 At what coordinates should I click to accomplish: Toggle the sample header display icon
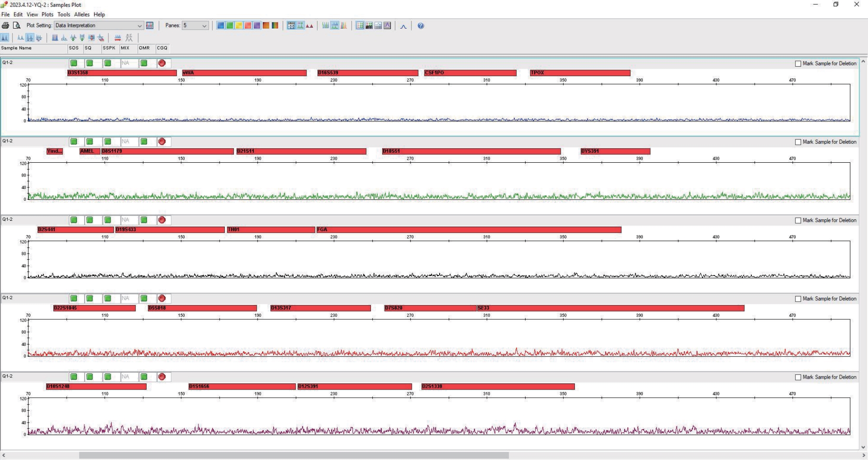291,26
